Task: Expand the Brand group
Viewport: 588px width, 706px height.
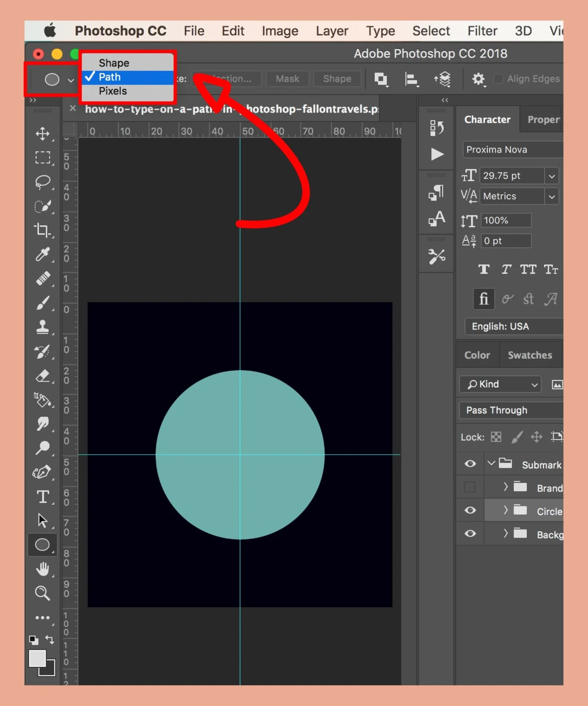Action: (506, 487)
